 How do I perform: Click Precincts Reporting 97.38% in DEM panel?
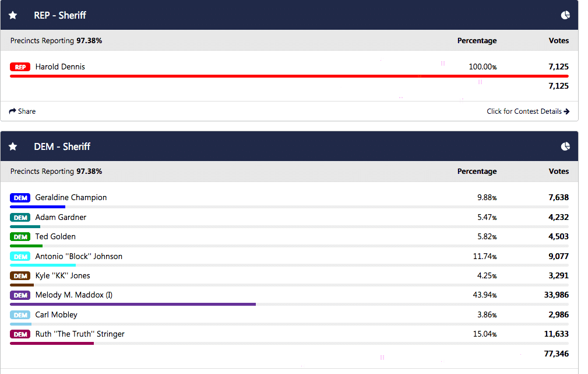click(x=57, y=171)
